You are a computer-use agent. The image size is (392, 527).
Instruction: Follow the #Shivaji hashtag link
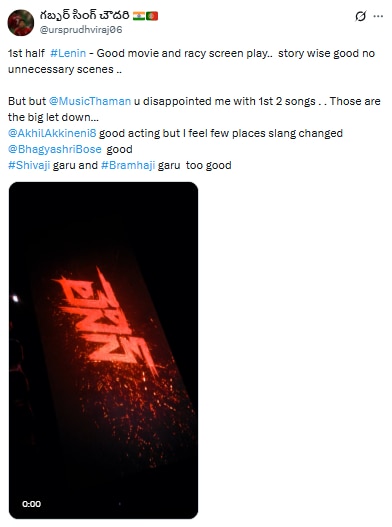[x=29, y=165]
